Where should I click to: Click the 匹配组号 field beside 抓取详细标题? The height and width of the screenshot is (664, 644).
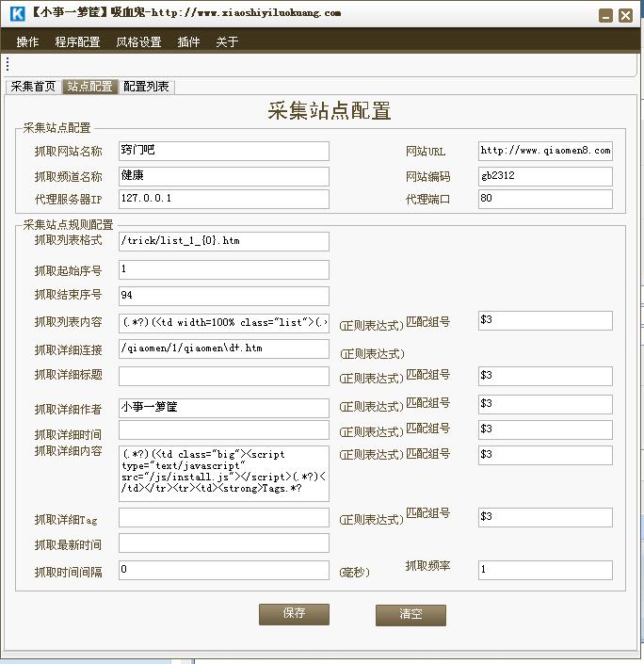pos(545,376)
